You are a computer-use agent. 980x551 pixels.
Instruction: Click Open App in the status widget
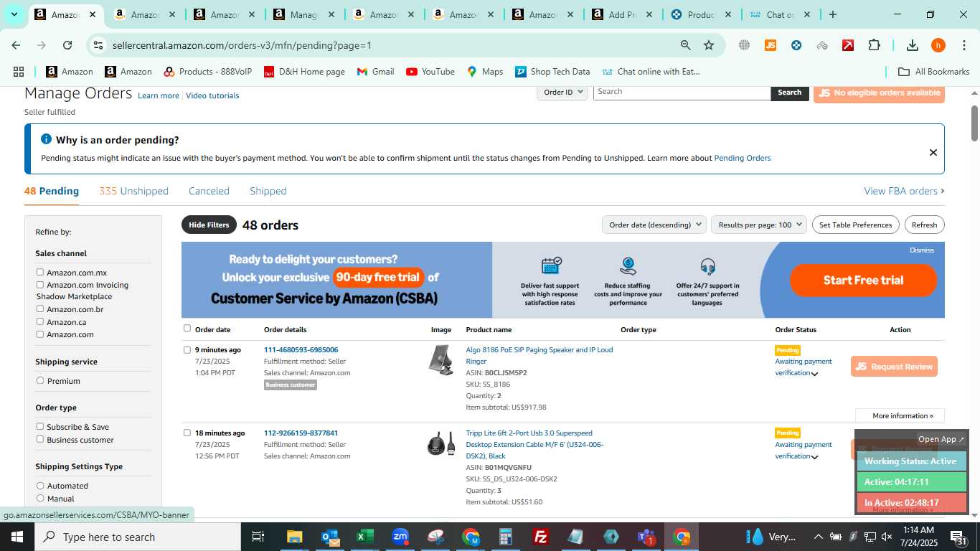click(941, 439)
